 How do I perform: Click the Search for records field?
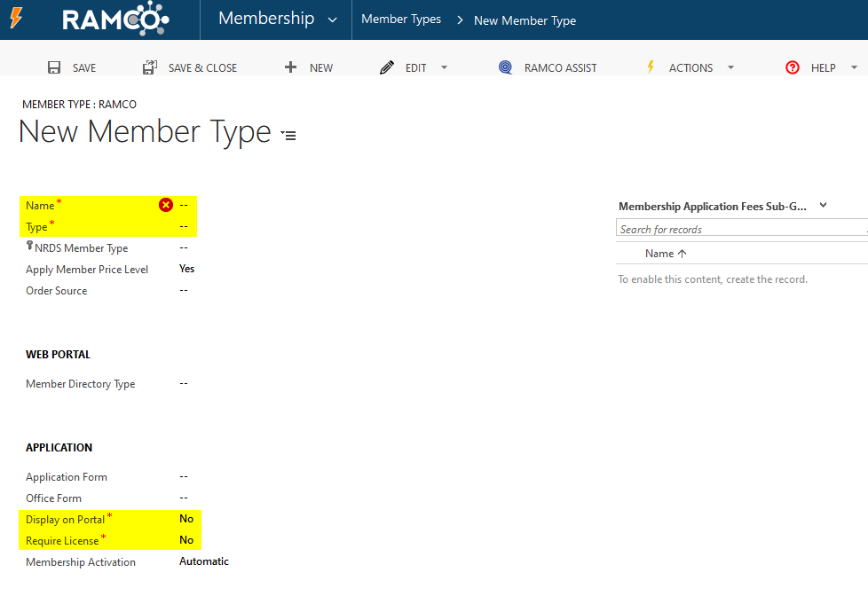tap(737, 229)
